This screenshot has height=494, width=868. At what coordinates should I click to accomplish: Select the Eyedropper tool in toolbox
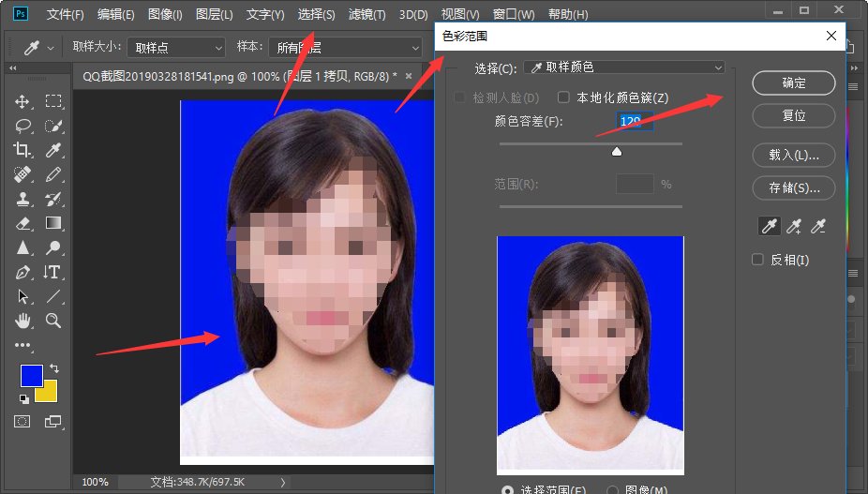53,150
